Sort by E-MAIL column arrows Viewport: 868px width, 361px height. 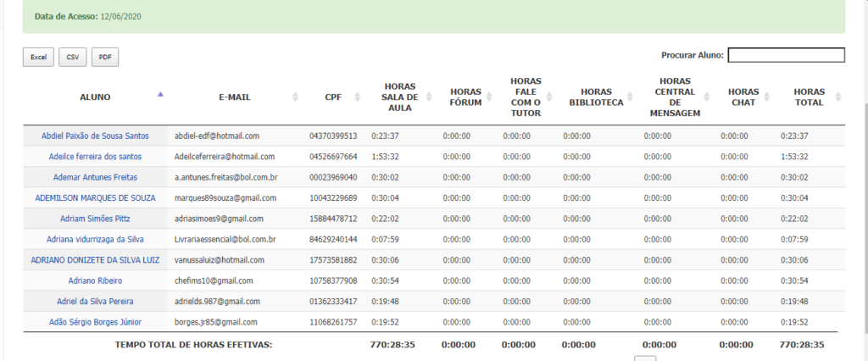point(295,97)
